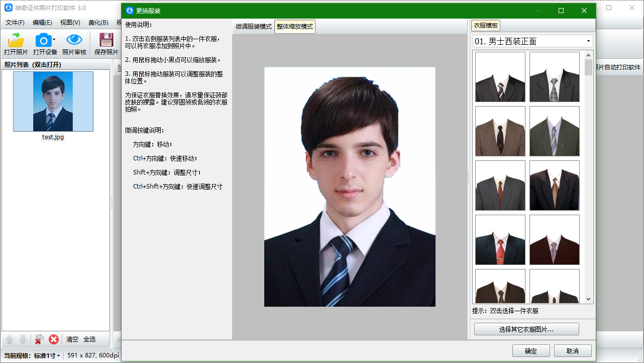The width and height of the screenshot is (644, 363).
Task: Click the 打开照片 folder icon
Action: tap(16, 40)
